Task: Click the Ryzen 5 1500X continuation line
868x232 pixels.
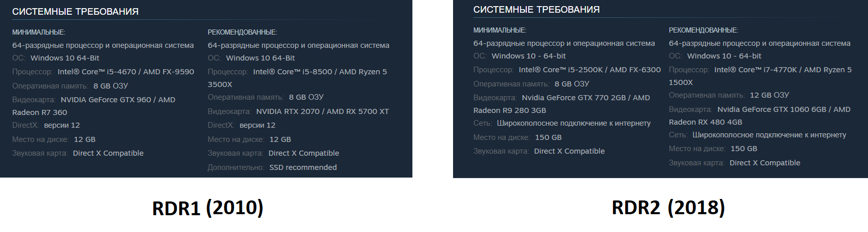Action: pos(681,82)
